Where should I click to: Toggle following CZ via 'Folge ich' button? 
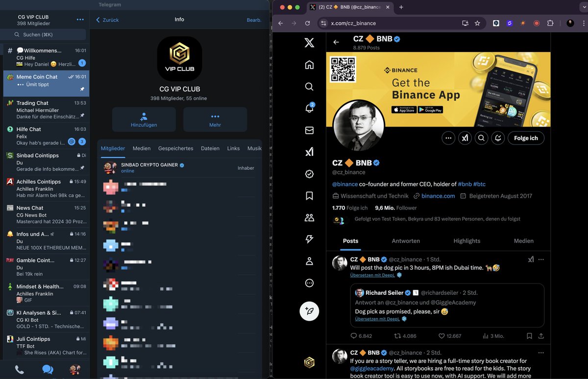(x=526, y=138)
